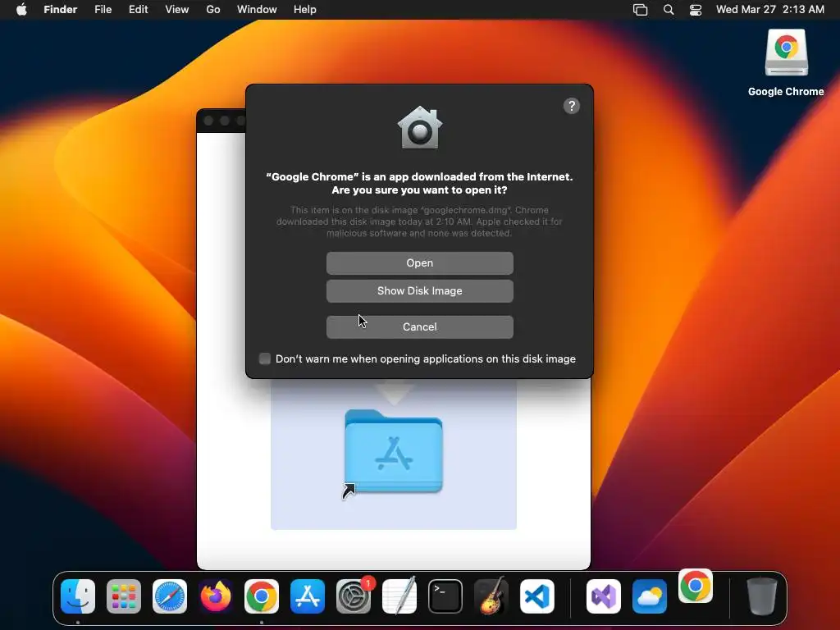This screenshot has width=840, height=630.
Task: Open System Settings from the Dock
Action: click(354, 596)
